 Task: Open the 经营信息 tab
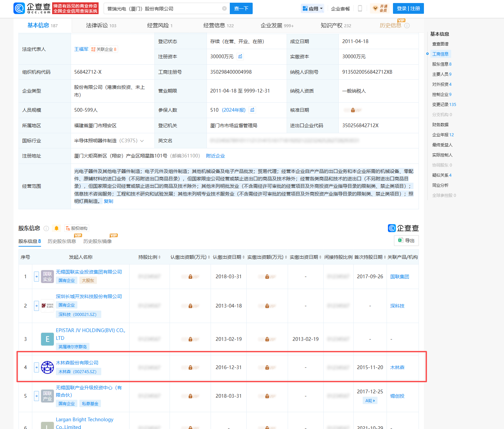(x=218, y=25)
